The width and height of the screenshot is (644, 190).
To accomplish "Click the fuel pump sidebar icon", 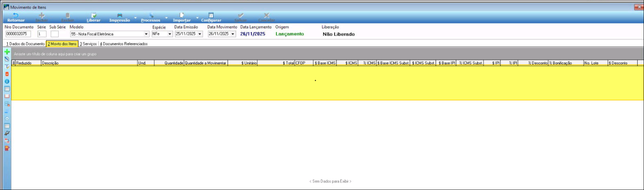I will tap(7, 148).
